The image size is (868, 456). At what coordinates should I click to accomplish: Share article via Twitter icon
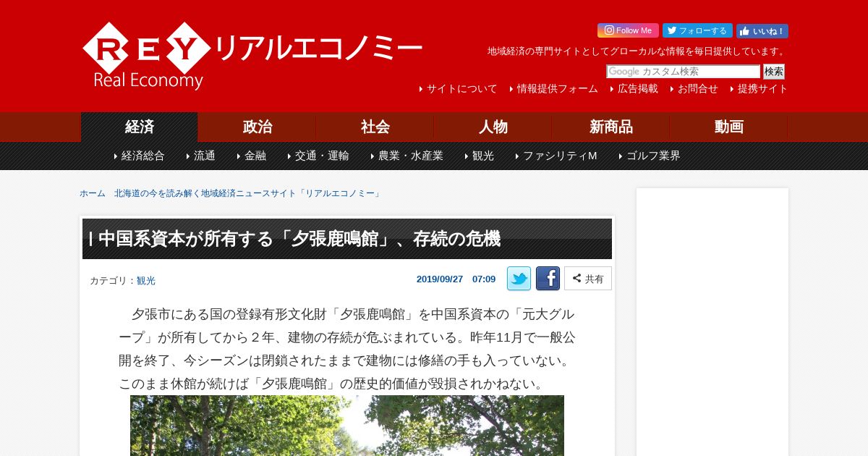click(x=519, y=279)
